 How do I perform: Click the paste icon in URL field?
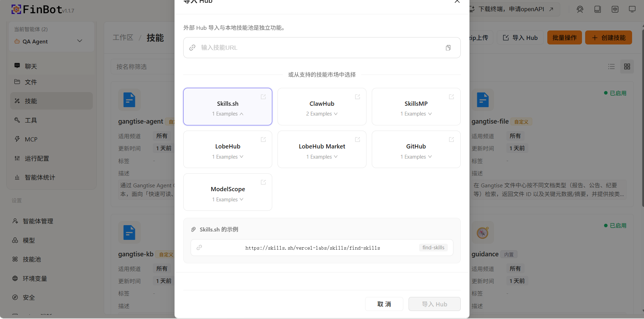point(448,48)
